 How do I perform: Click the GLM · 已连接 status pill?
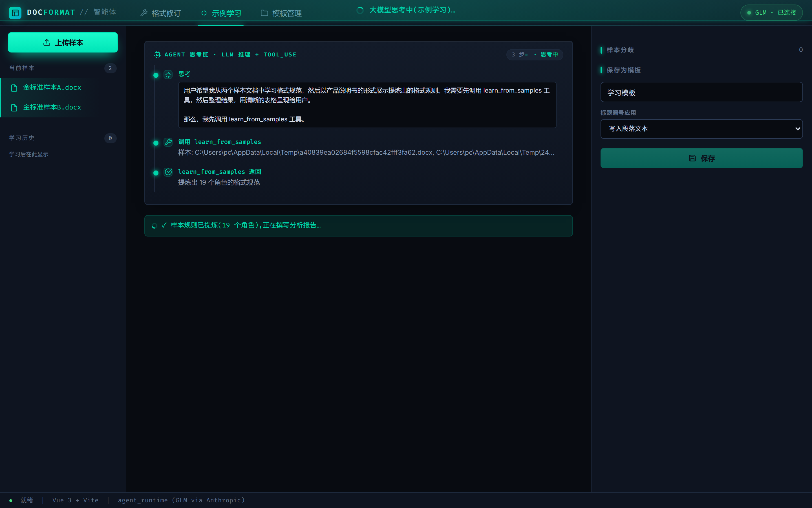(x=771, y=13)
